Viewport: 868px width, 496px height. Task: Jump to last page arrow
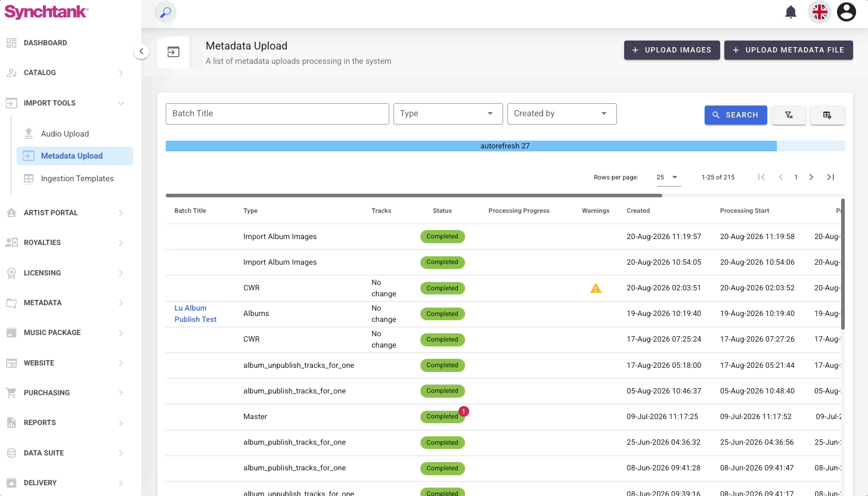pyautogui.click(x=830, y=177)
